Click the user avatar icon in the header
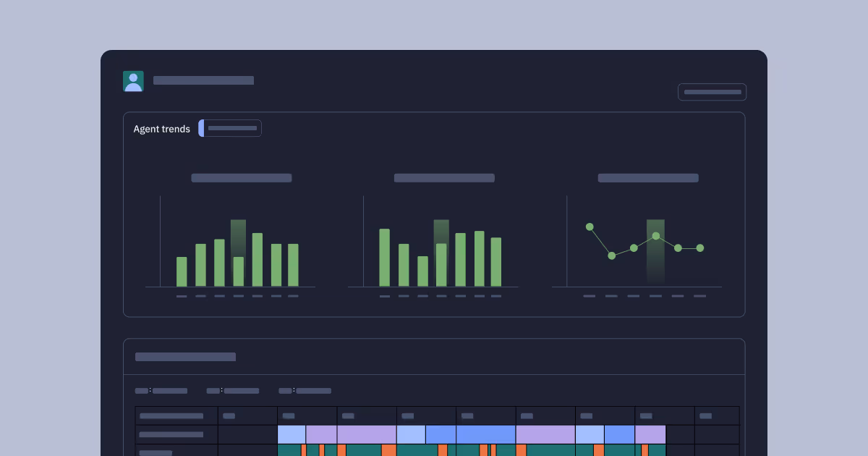Screen dimensions: 868x456 (x=133, y=81)
